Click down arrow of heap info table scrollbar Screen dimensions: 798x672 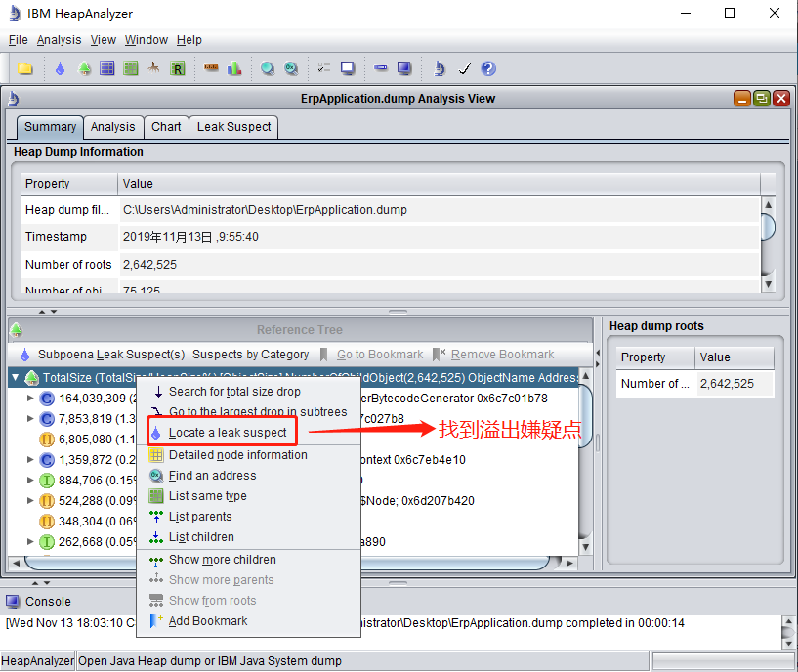pos(768,284)
